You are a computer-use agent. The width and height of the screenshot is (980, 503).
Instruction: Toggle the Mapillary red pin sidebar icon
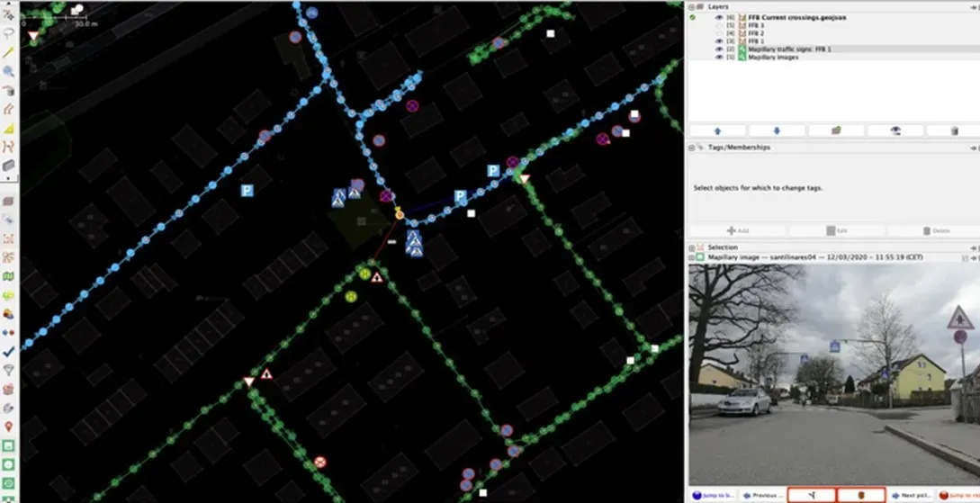tap(8, 427)
